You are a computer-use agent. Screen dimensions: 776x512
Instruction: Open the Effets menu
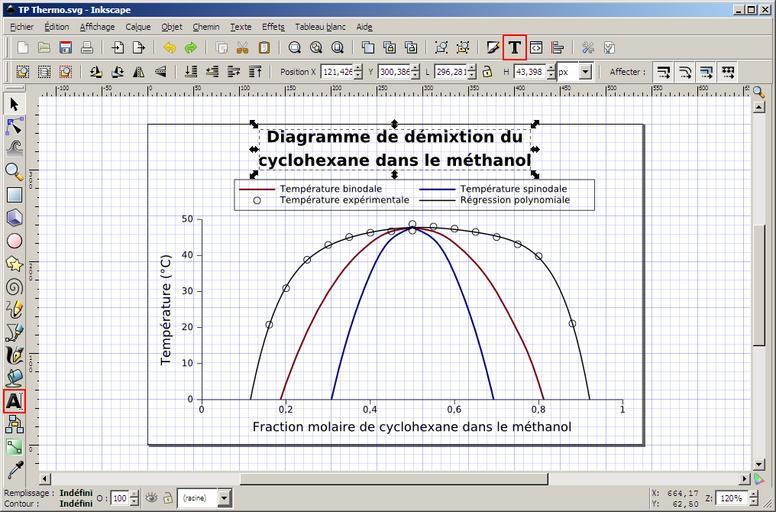tap(273, 27)
